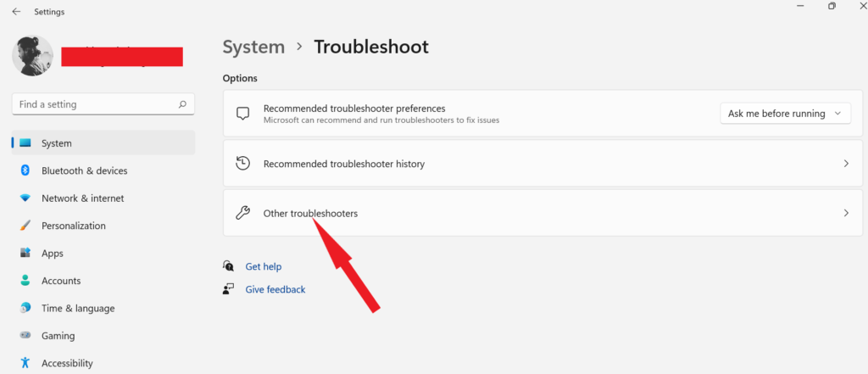Click the Bluetooth icon in sidebar
This screenshot has width=868, height=374.
[25, 170]
